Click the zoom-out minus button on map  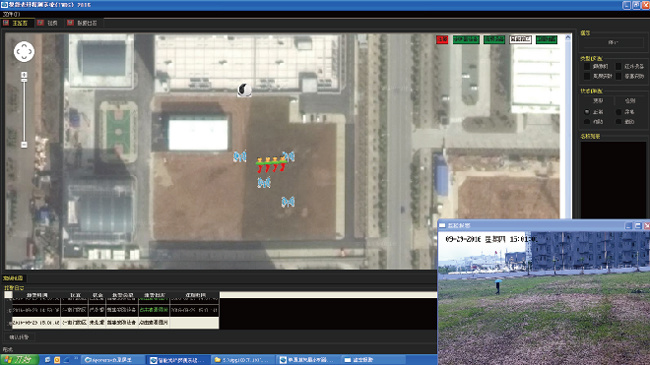(24, 145)
